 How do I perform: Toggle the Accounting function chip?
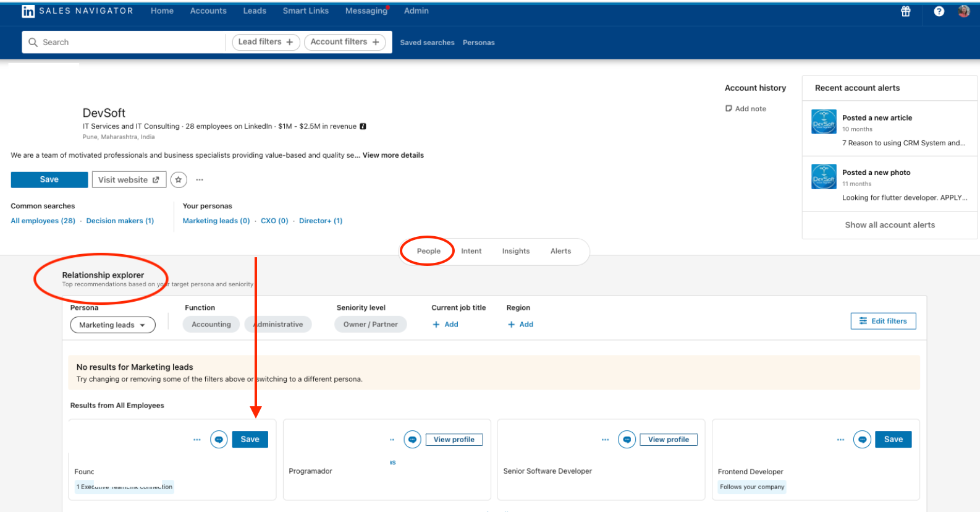tap(211, 325)
